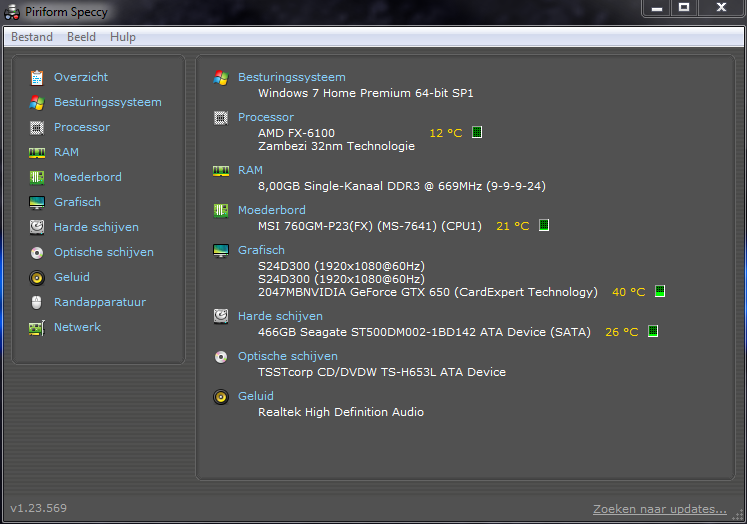Click Windows 7 Home Premium 64-bit SP1 text
This screenshot has width=747, height=524.
pyautogui.click(x=366, y=93)
